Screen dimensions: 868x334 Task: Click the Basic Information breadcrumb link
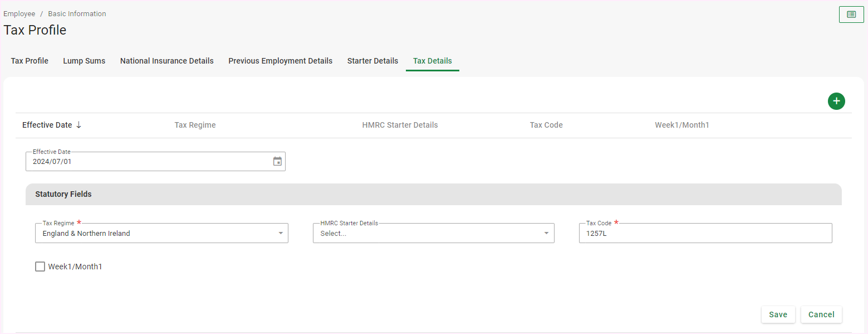[x=77, y=13]
